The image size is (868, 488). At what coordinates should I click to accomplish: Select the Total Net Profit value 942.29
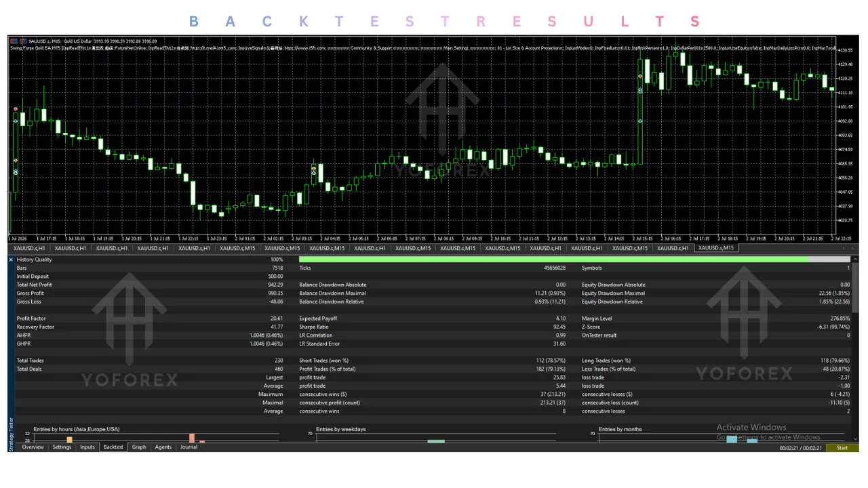tap(275, 285)
